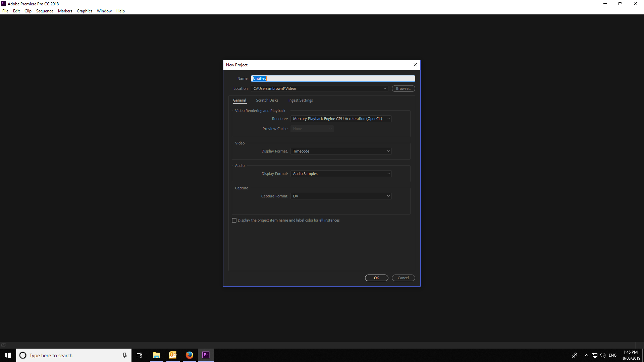Click OK to create project
The width and height of the screenshot is (644, 362).
(x=376, y=278)
